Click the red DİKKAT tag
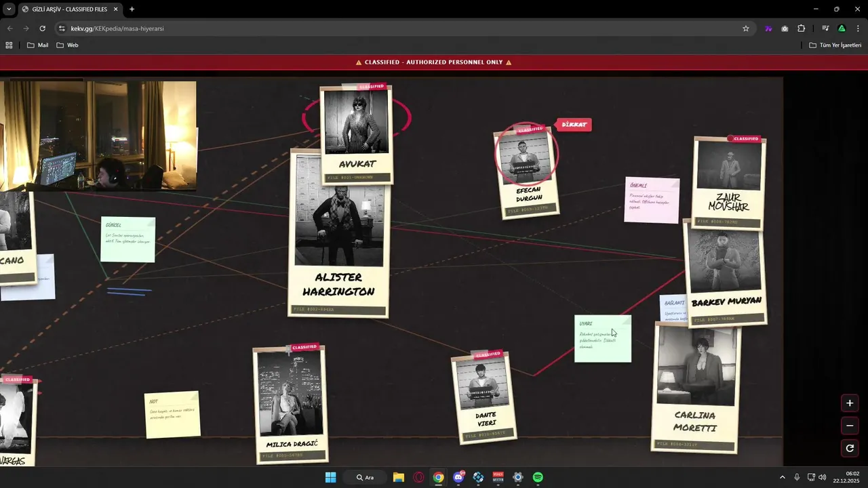This screenshot has height=488, width=868. (x=574, y=125)
